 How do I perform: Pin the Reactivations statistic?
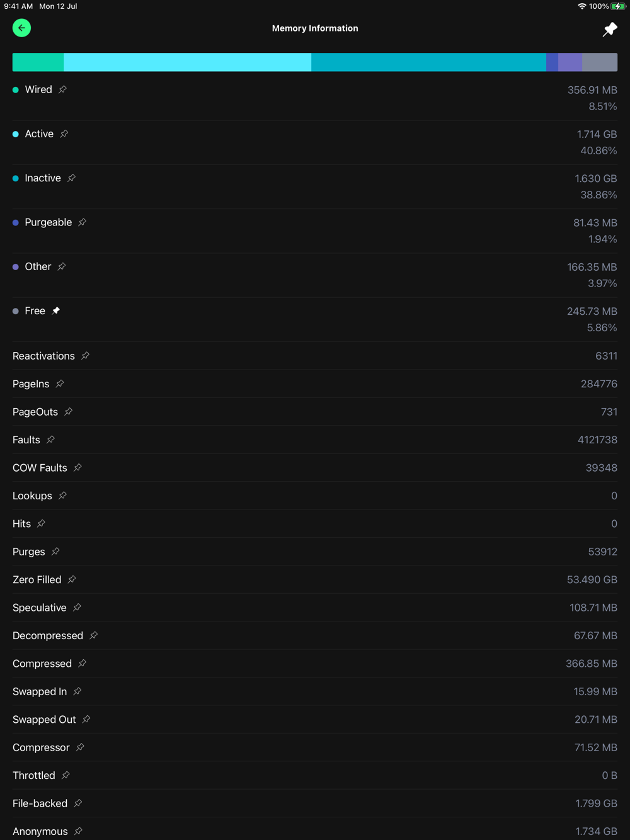coord(86,356)
